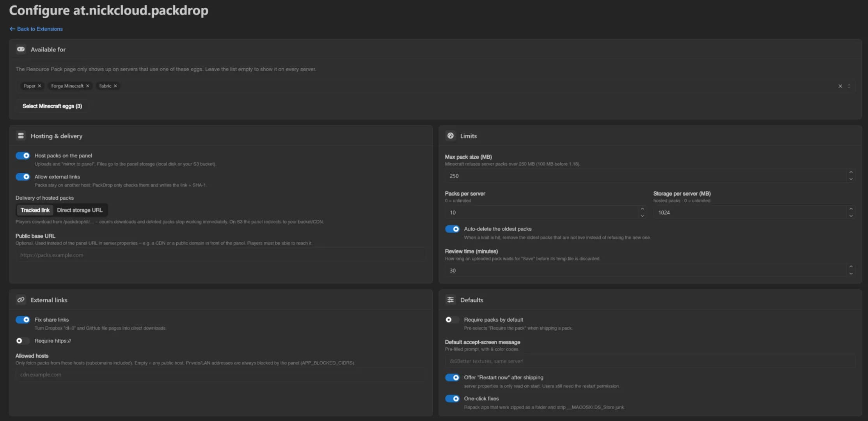
Task: Toggle Host packs on the panel
Action: point(23,156)
